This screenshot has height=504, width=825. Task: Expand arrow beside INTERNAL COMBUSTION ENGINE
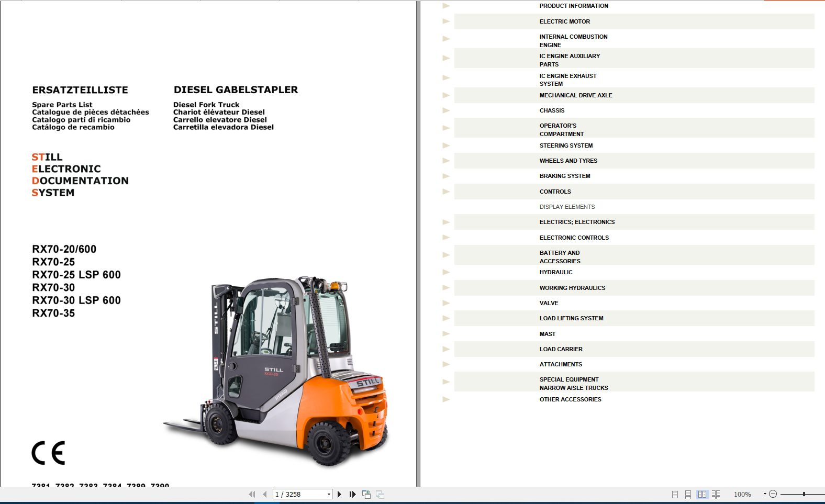pos(446,39)
